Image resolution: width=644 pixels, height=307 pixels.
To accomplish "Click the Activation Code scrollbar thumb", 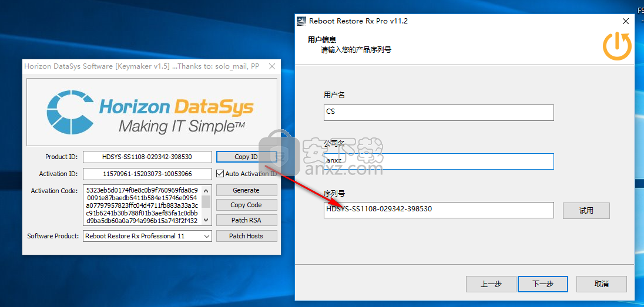I will pyautogui.click(x=207, y=201).
